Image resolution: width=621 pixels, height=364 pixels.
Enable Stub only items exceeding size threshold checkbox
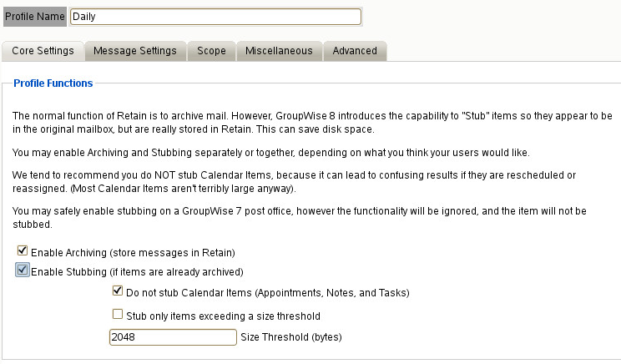[x=118, y=315]
